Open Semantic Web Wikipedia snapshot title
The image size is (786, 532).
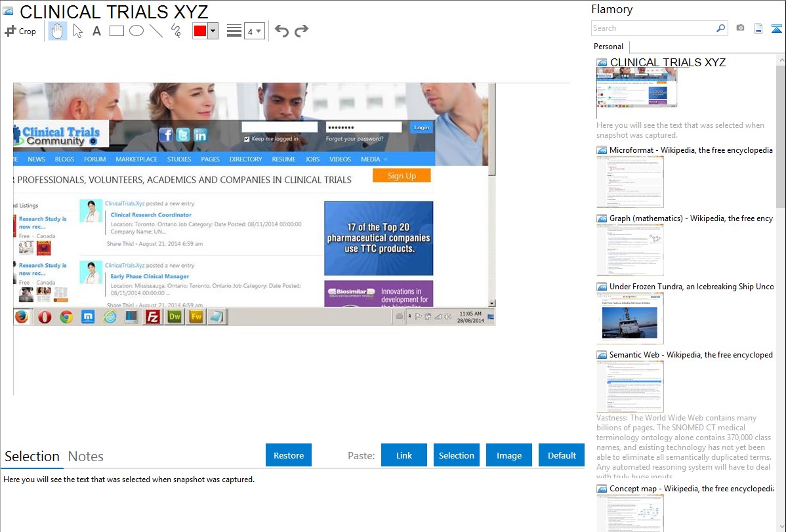tap(691, 354)
